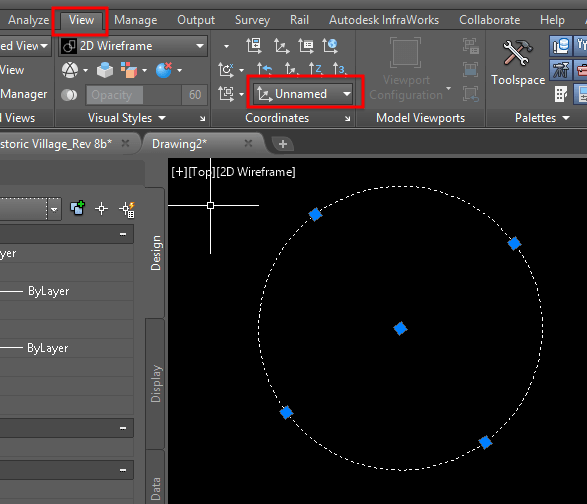587x504 pixels.
Task: Collapse the middle properties section
Action: [x=123, y=428]
